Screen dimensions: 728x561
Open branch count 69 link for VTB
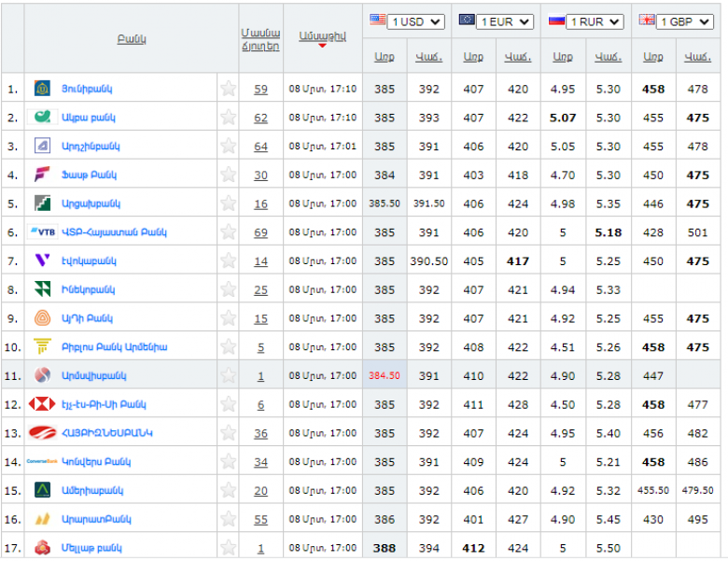pos(260,232)
